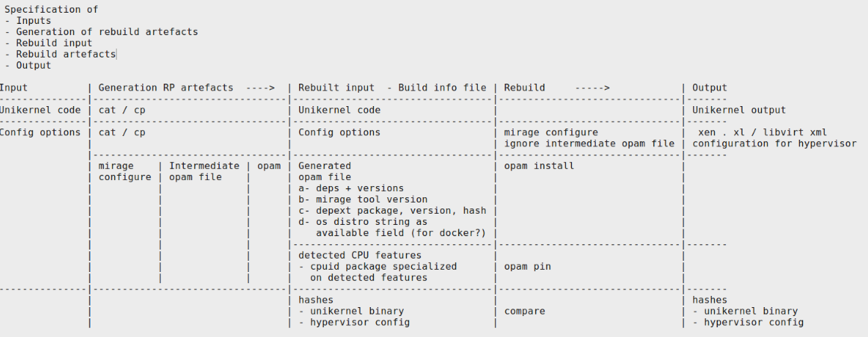Click the 'Output' column header
This screenshot has height=337, width=868.
[710, 87]
